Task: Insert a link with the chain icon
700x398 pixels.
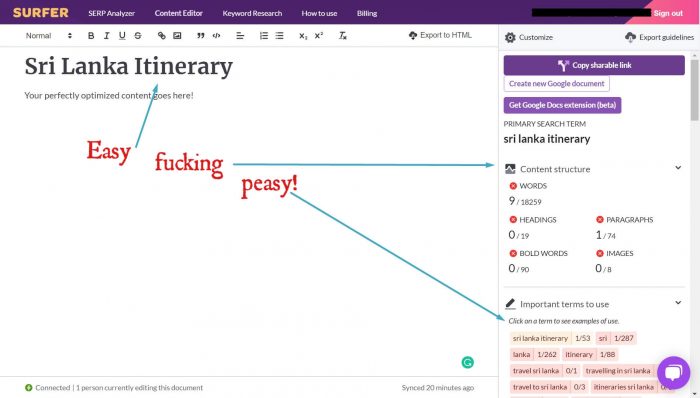Action: pyautogui.click(x=162, y=36)
